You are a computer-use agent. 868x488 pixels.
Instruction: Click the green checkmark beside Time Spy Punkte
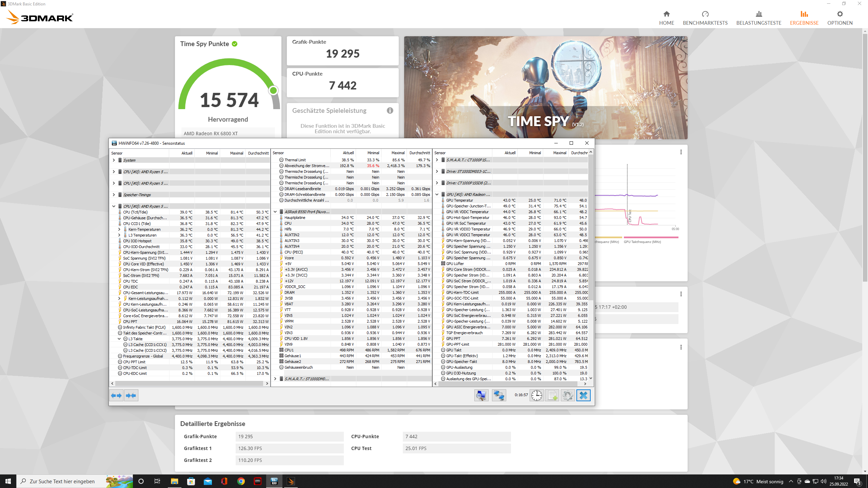tap(235, 43)
